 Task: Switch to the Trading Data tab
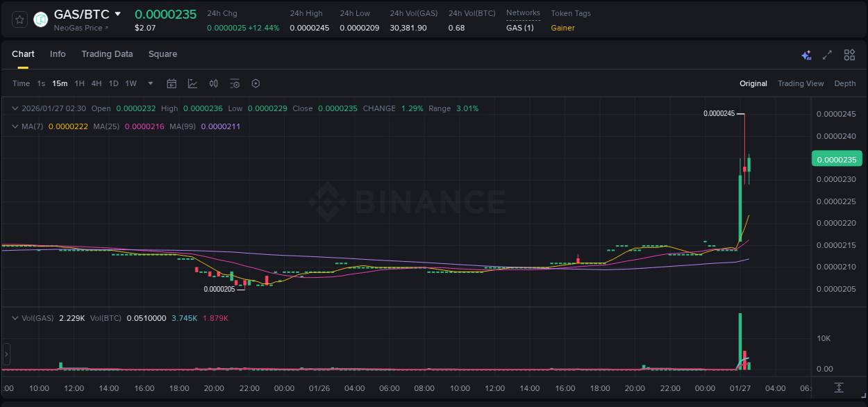(107, 54)
